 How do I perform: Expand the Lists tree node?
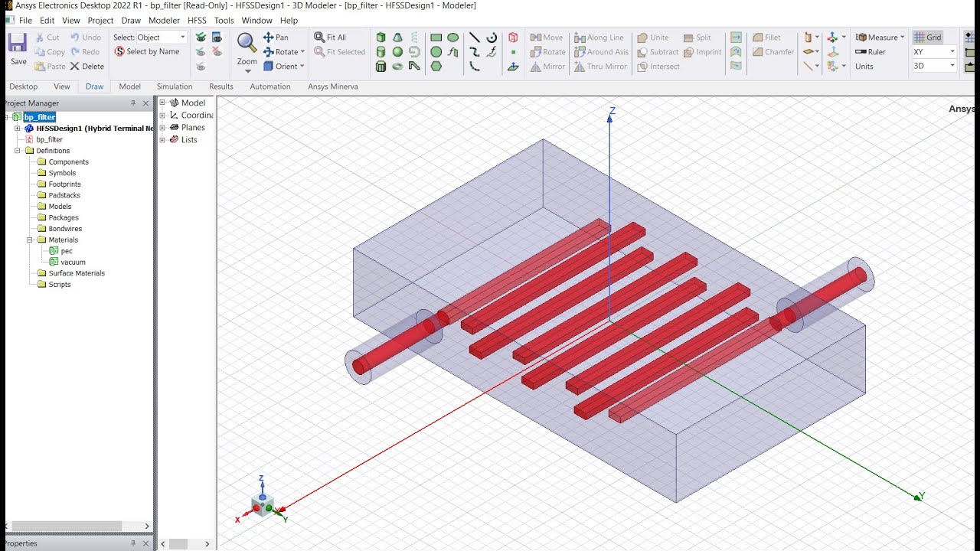[162, 140]
